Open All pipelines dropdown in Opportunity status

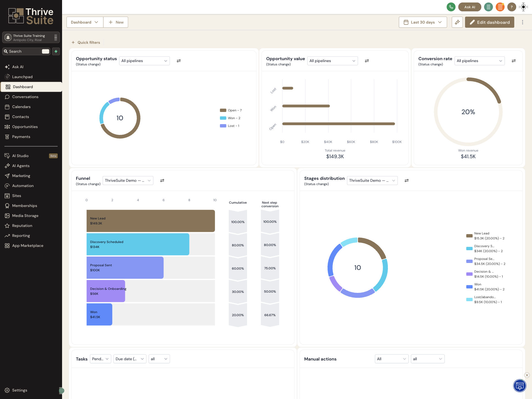[x=144, y=61]
